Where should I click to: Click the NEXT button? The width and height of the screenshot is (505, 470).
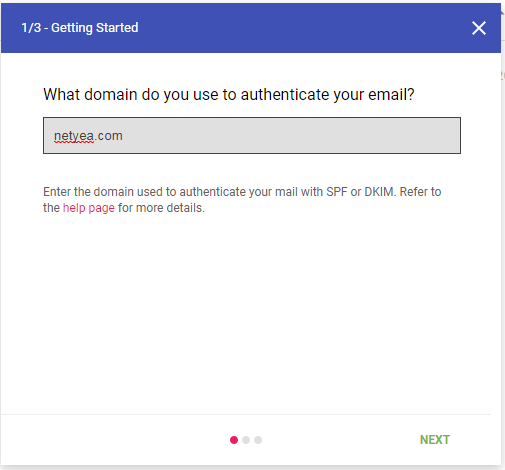(435, 440)
